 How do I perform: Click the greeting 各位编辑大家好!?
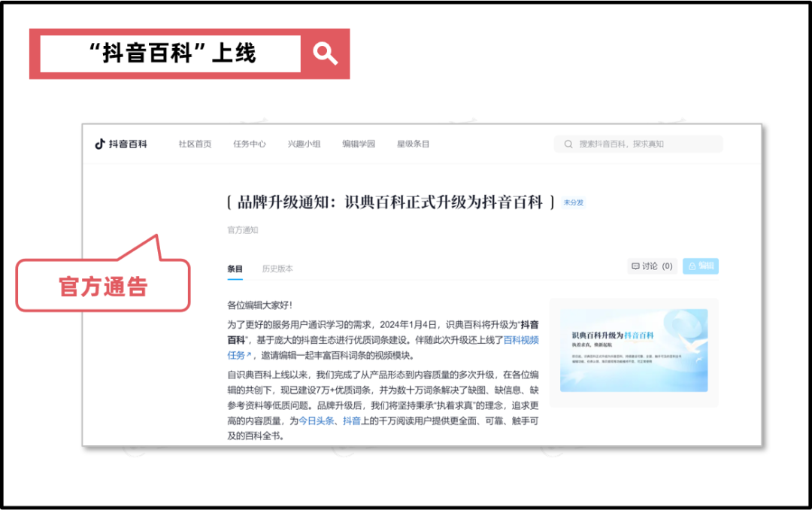pos(259,305)
